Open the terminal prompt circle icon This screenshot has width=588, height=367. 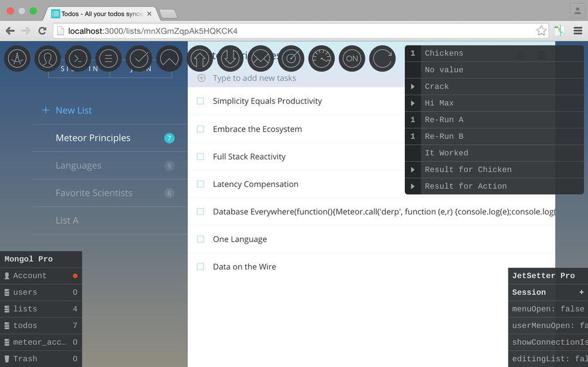(78, 58)
